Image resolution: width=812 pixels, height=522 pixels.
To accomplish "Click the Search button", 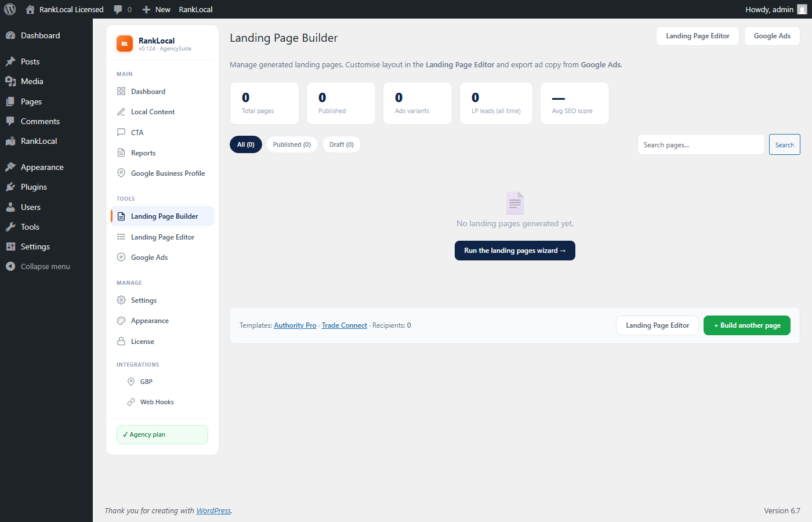I will 785,145.
